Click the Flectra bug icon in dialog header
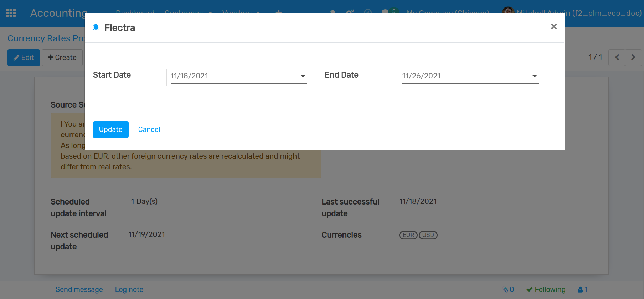 tap(96, 27)
